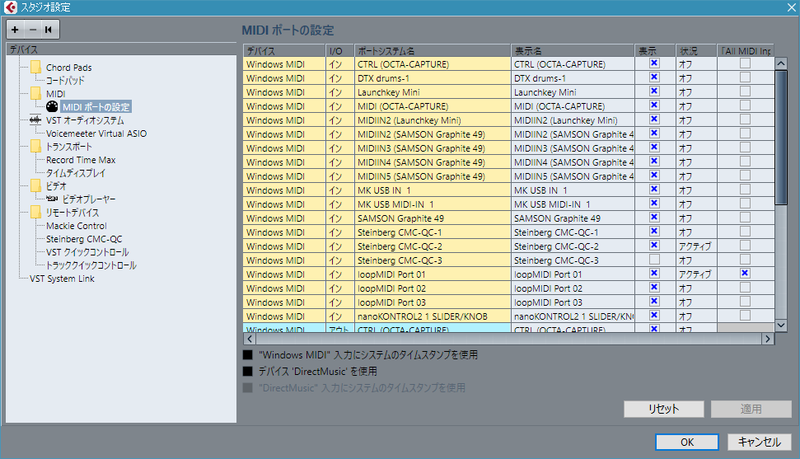Toggle Windows MIDI system timestamp option
The height and width of the screenshot is (459, 800).
coord(248,354)
